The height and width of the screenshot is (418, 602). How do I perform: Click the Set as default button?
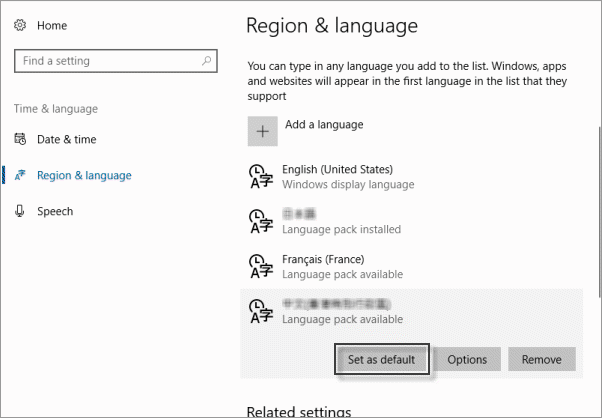point(382,359)
